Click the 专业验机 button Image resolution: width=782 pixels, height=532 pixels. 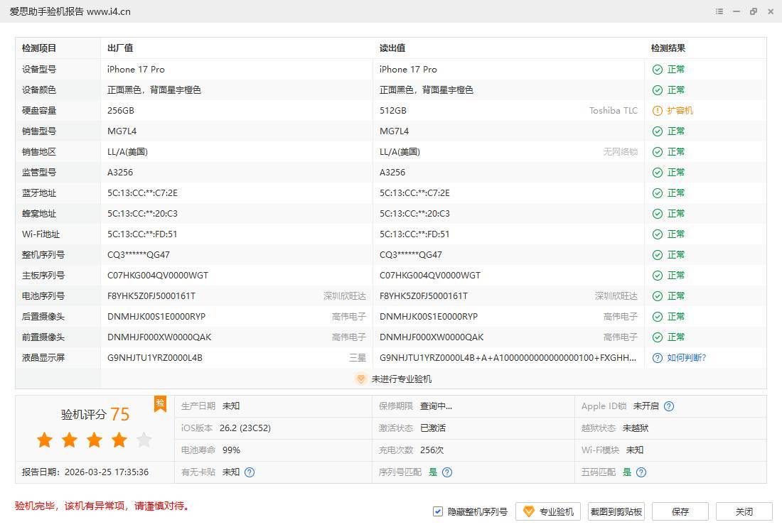pos(548,511)
